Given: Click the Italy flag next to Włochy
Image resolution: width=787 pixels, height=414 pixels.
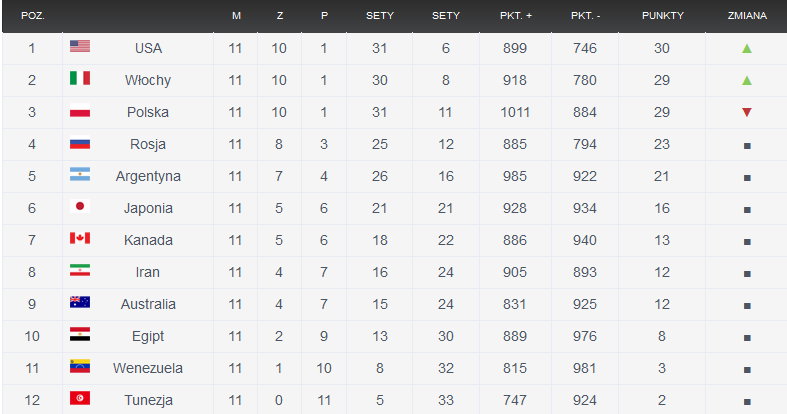Looking at the screenshot, I should pos(80,78).
